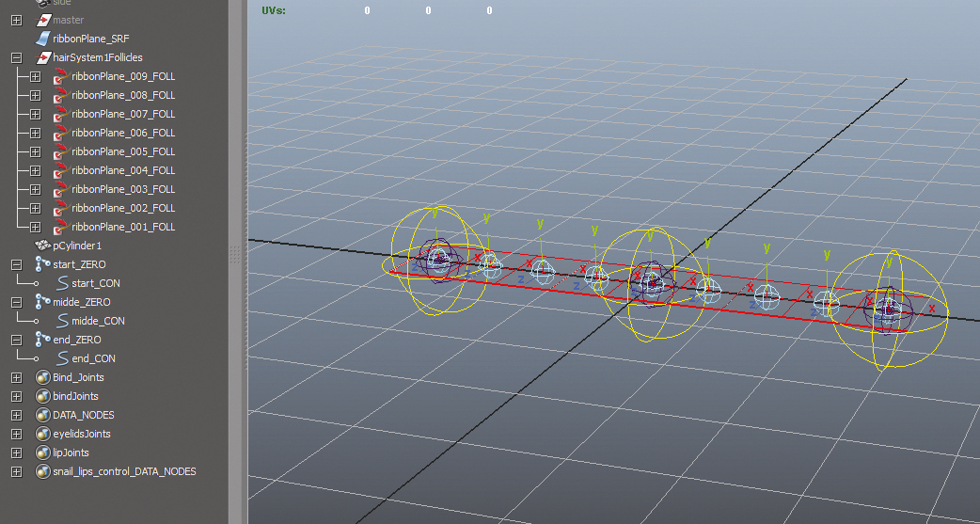Click the outliner panel divider handle

(x=235, y=253)
